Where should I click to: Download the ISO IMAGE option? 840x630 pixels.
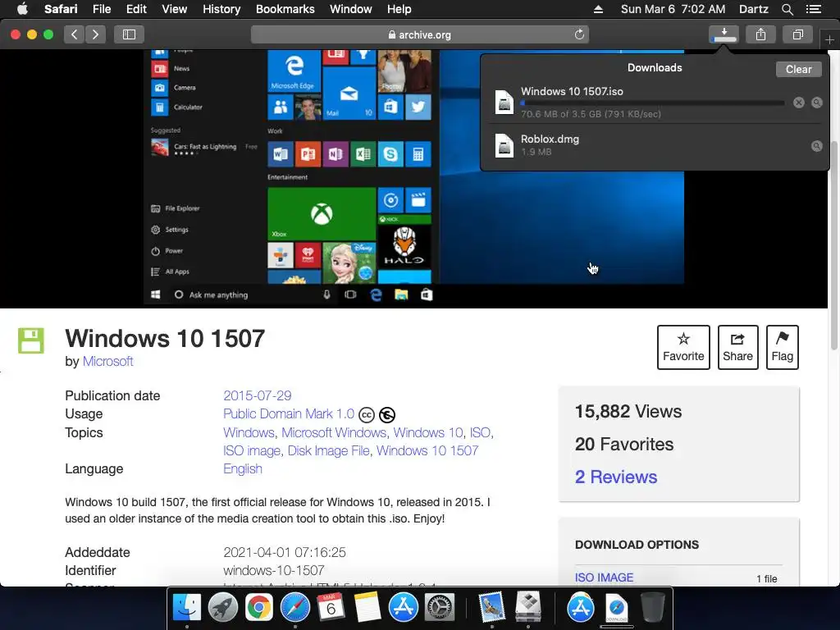pyautogui.click(x=604, y=577)
